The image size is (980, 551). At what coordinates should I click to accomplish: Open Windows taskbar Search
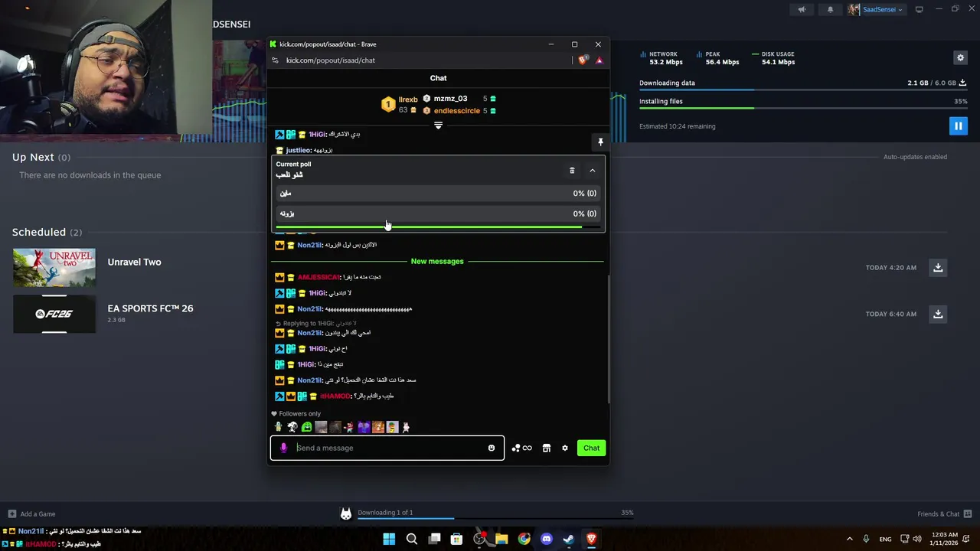[x=412, y=539]
